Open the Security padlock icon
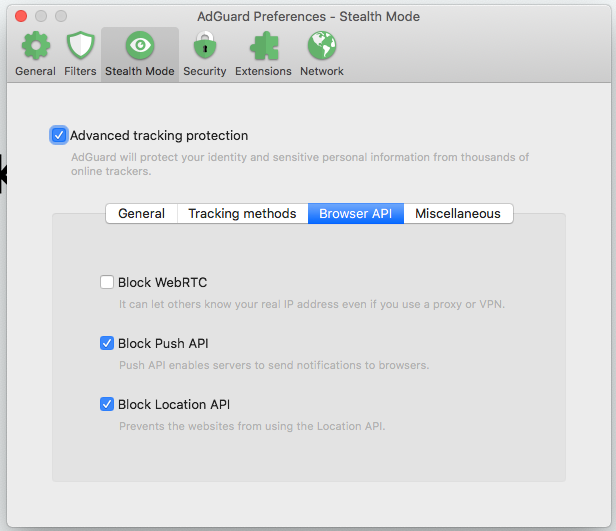616x531 pixels. click(205, 46)
